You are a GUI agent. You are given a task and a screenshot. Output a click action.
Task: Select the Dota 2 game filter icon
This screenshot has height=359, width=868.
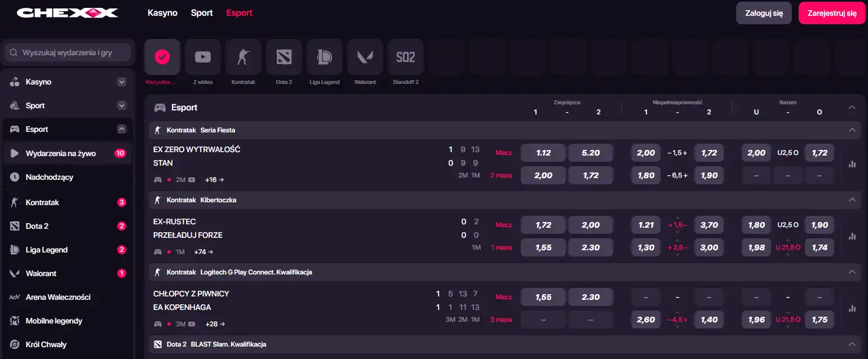(284, 57)
